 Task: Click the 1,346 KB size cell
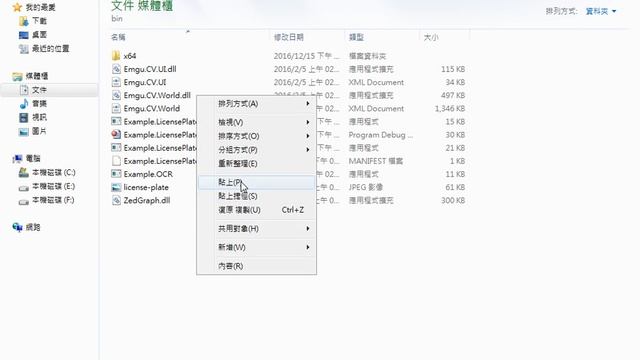point(450,109)
